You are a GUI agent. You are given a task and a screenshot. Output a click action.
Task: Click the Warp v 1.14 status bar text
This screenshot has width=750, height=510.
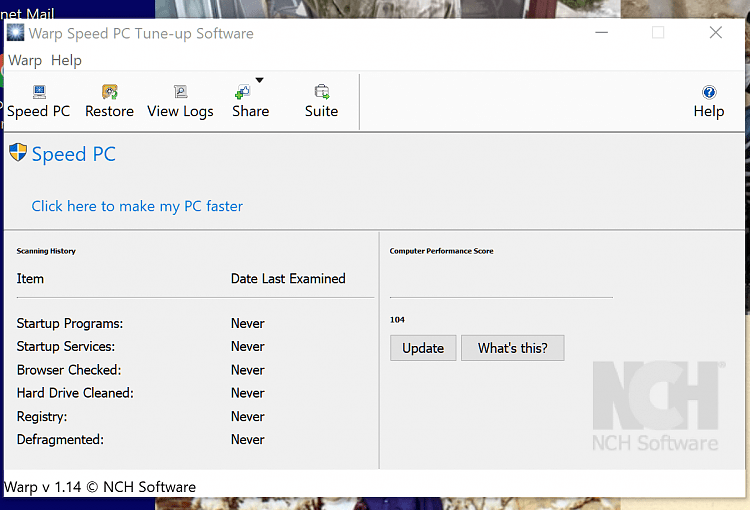[100, 487]
